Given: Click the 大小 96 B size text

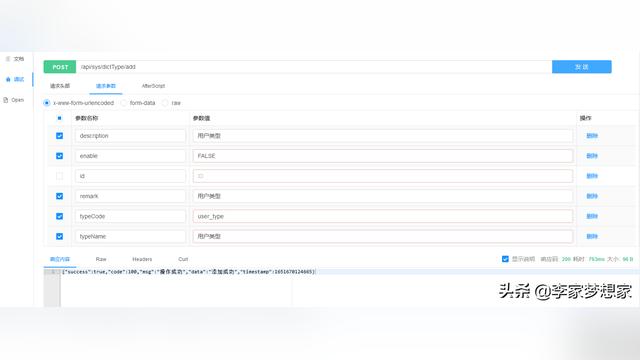Looking at the screenshot, I should click(620, 259).
